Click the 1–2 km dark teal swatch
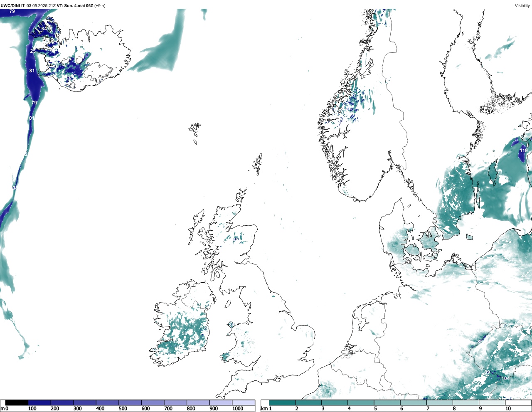The width and height of the screenshot is (532, 412). pyautogui.click(x=282, y=403)
